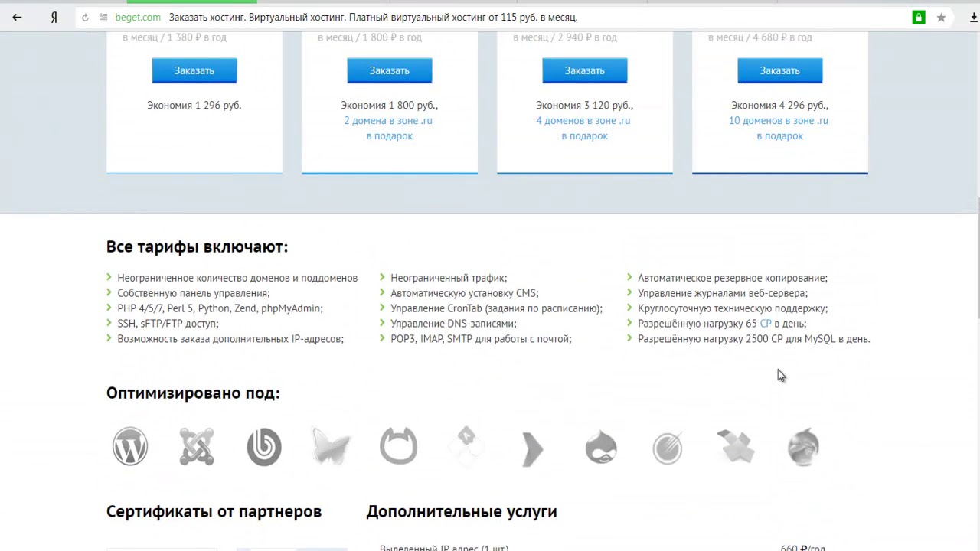Click 'Экономия 1 296 руб.' text
This screenshot has height=551, width=980.
194,106
